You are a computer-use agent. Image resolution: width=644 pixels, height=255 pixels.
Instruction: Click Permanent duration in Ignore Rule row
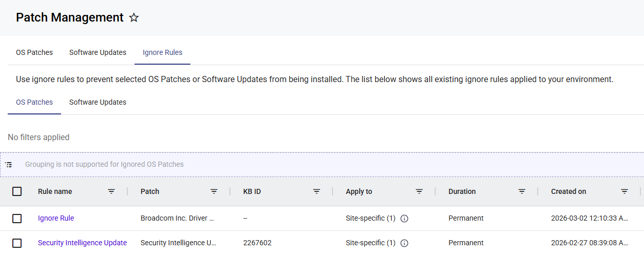pos(466,218)
